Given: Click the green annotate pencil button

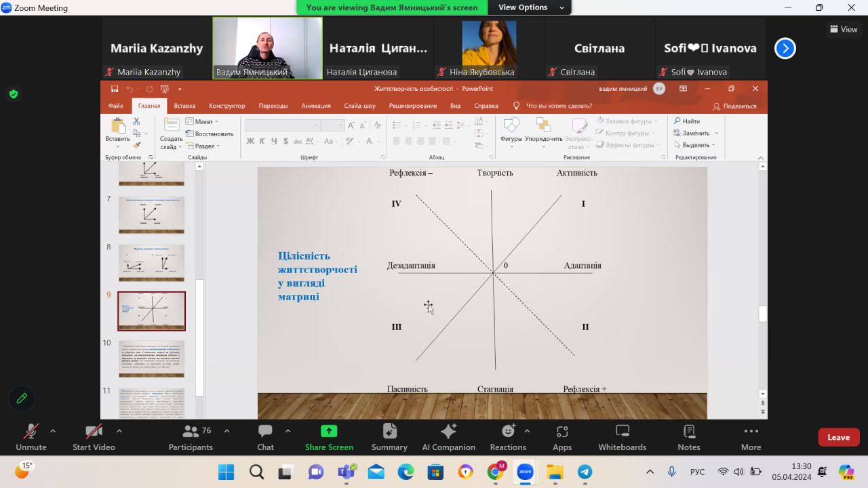Looking at the screenshot, I should 21,398.
